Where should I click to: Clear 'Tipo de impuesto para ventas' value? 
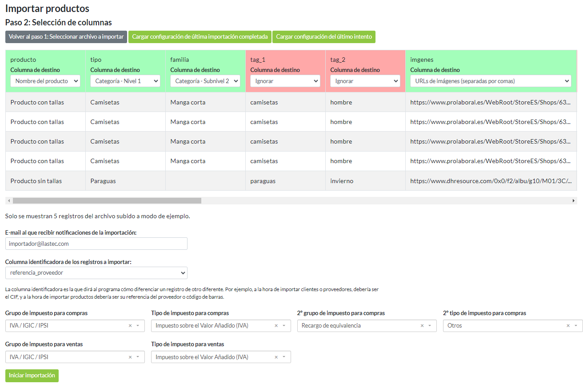[276, 357]
